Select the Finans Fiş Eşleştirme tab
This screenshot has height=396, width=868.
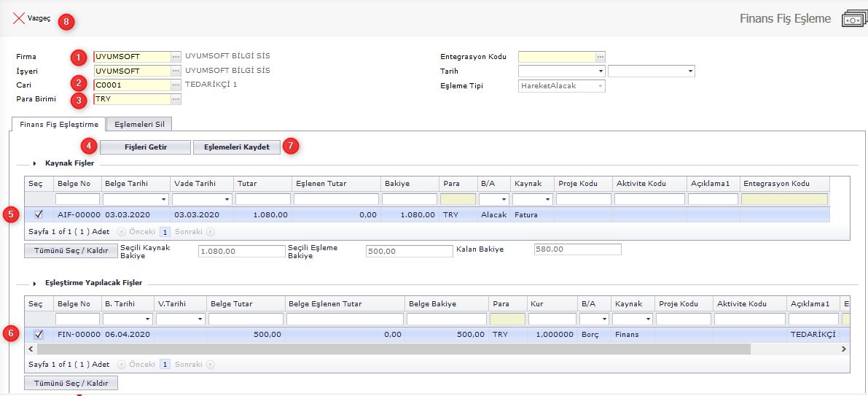58,124
